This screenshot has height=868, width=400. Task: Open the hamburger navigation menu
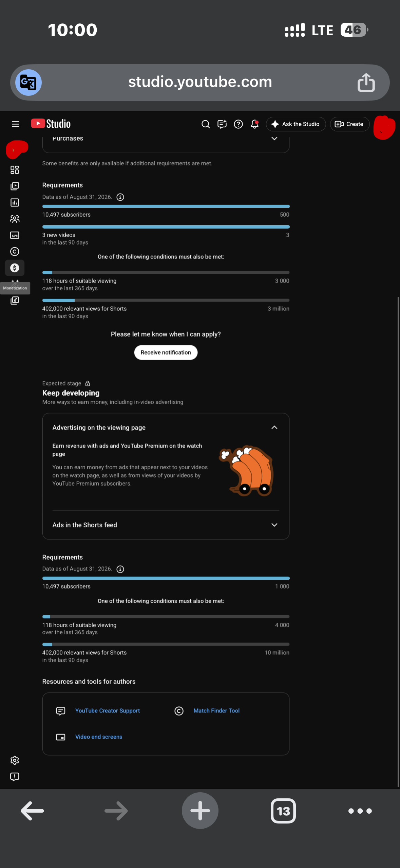pyautogui.click(x=15, y=124)
